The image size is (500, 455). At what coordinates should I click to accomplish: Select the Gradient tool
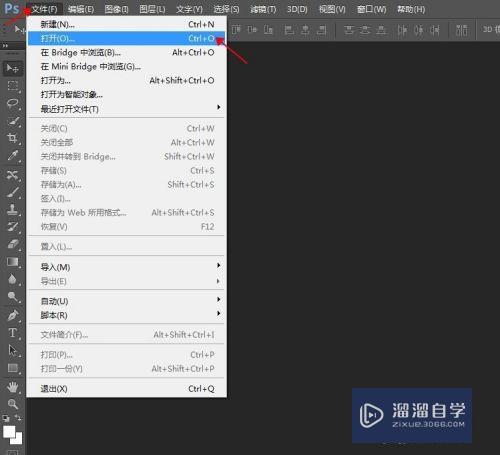(x=13, y=262)
